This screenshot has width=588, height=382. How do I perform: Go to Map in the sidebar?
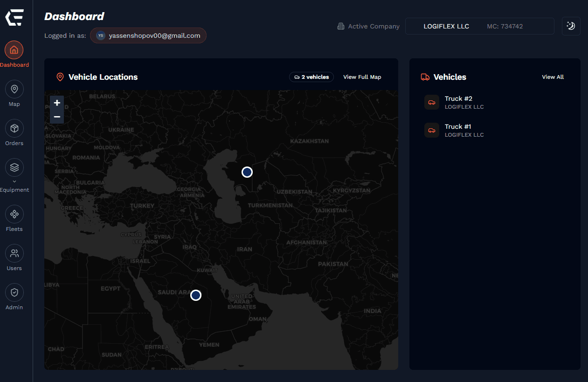[x=14, y=89]
